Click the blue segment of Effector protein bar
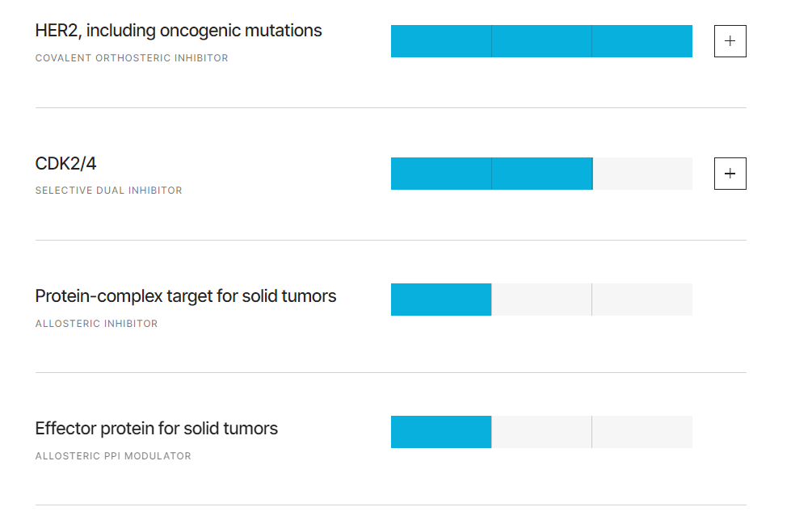The image size is (812, 528). (x=441, y=432)
